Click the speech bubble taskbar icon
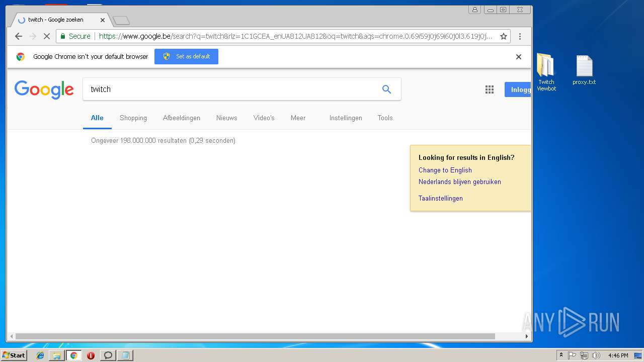Screen dimensions: 644x362 tap(108, 355)
